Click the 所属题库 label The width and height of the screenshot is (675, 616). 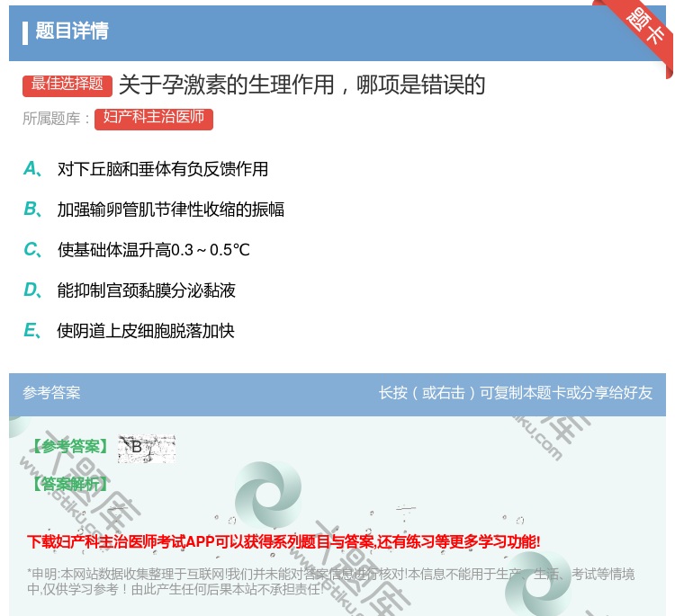point(56,119)
